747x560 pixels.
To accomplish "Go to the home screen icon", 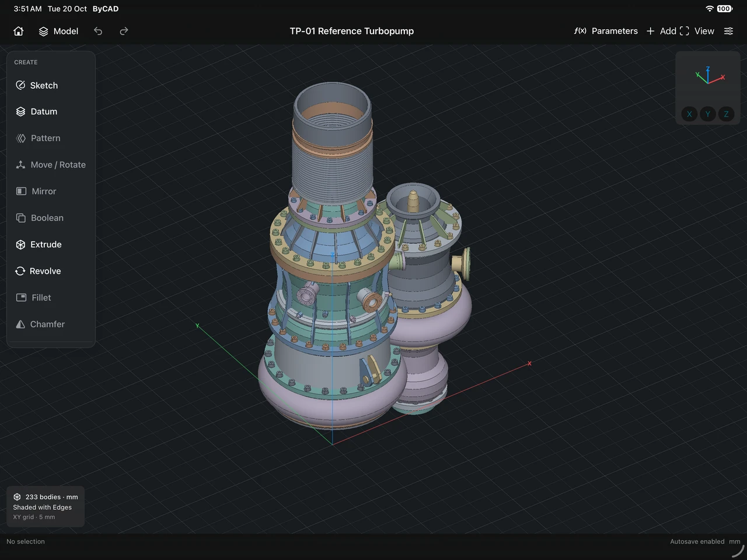I will point(19,31).
